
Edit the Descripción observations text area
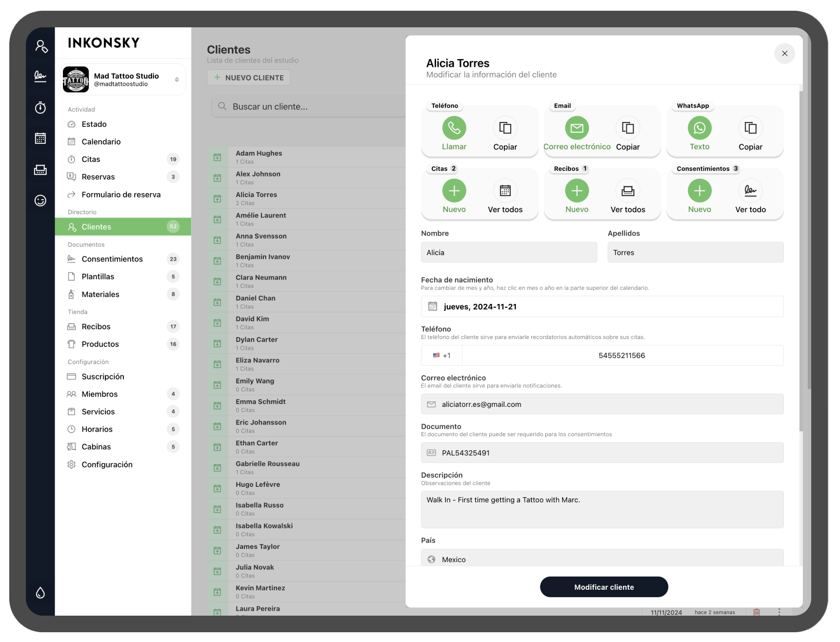[x=602, y=509]
